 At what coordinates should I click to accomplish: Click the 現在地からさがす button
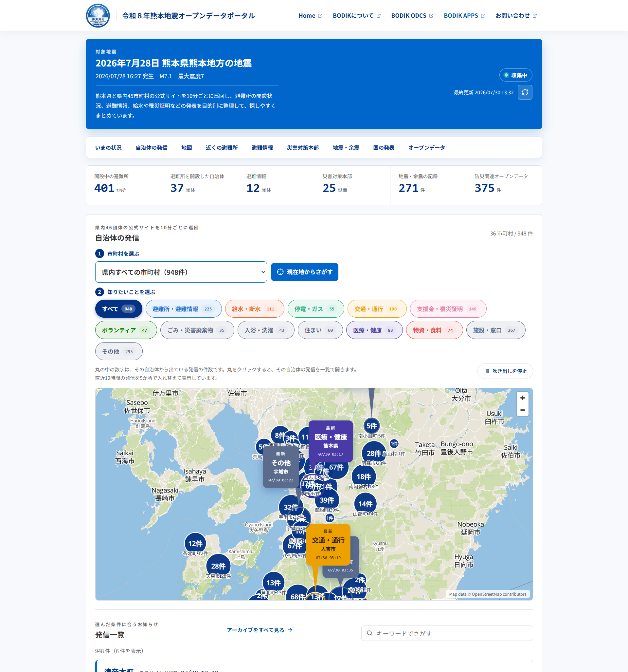pyautogui.click(x=304, y=272)
